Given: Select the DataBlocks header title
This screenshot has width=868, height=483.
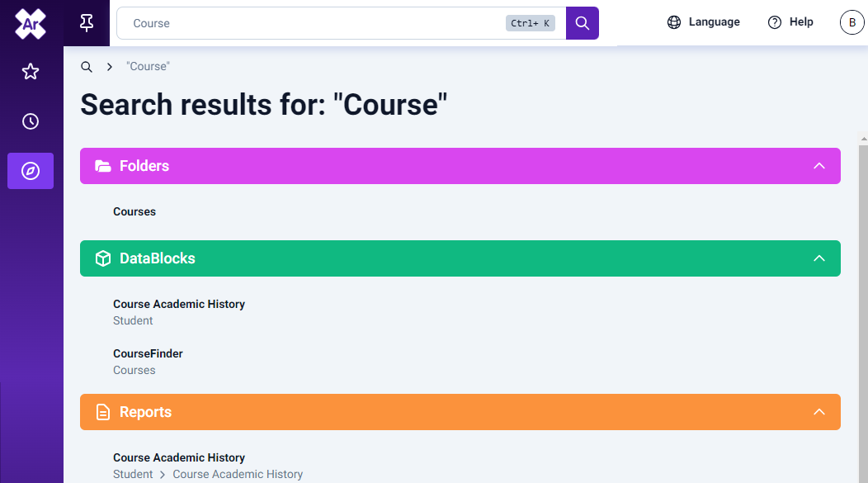Looking at the screenshot, I should coord(158,258).
